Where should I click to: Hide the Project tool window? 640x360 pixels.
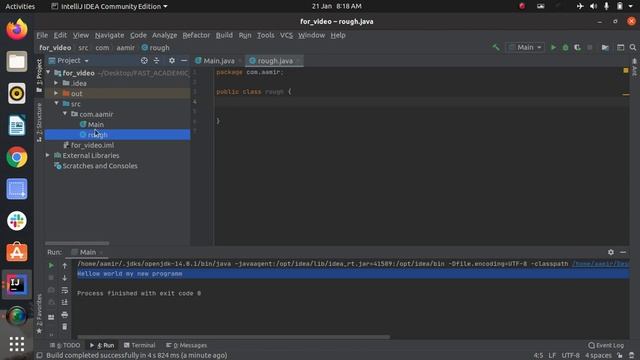(x=184, y=60)
